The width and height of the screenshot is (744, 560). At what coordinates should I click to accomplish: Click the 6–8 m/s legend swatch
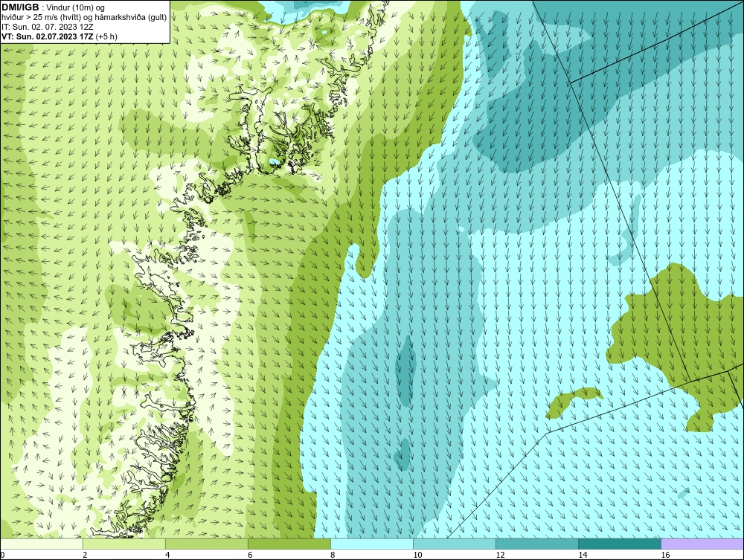[289, 544]
